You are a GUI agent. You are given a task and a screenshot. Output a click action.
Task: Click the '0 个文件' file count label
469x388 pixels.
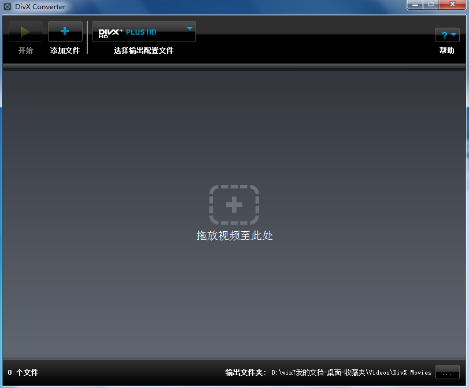[x=23, y=372]
